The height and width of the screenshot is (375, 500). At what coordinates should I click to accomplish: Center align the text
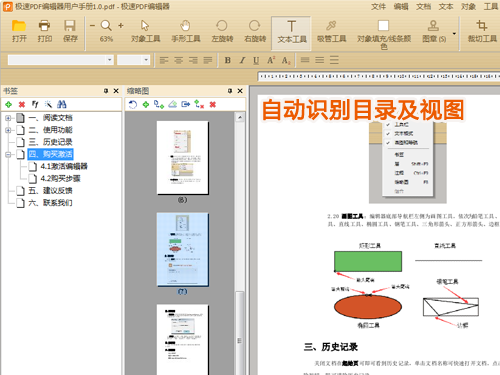click(179, 60)
